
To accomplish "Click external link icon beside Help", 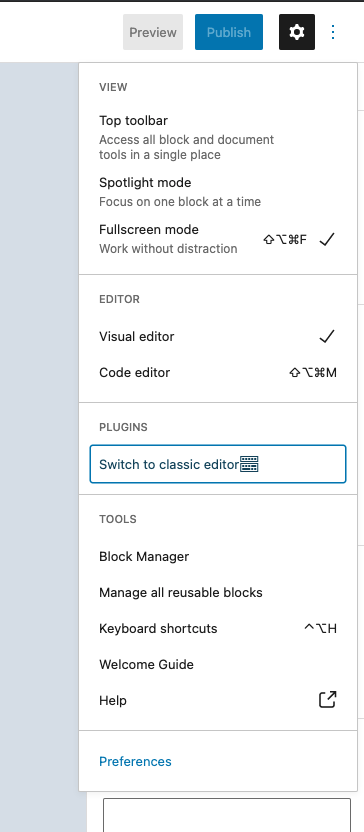I will tap(327, 700).
